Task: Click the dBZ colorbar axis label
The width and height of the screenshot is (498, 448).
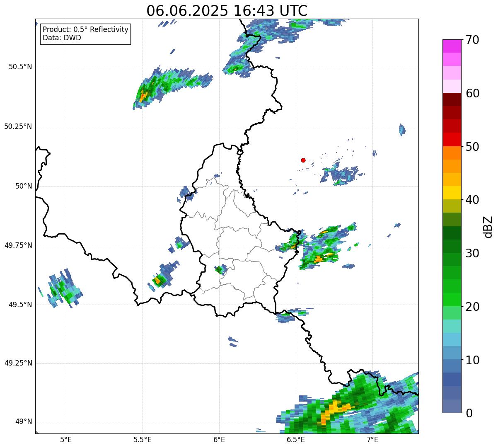Action: point(488,227)
